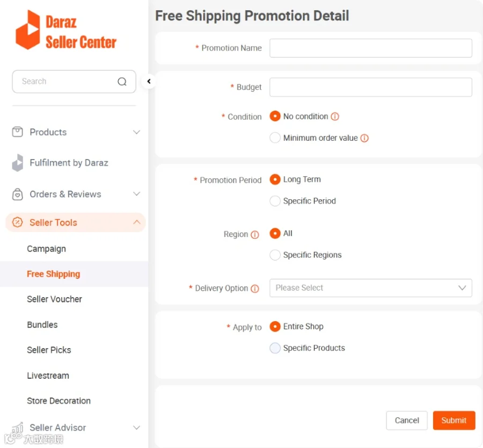Choose Specific Period radio option
The height and width of the screenshot is (448, 483).
pyautogui.click(x=275, y=201)
